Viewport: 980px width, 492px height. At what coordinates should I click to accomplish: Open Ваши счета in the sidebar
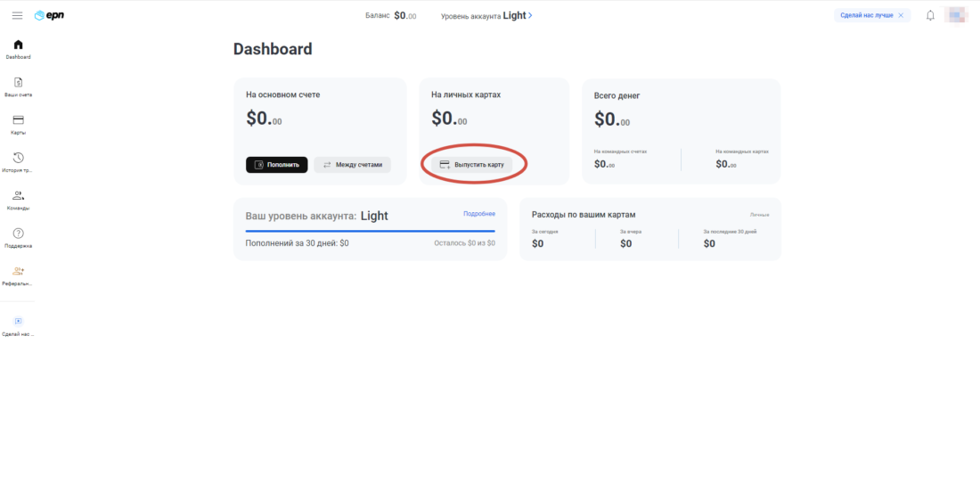pyautogui.click(x=18, y=83)
